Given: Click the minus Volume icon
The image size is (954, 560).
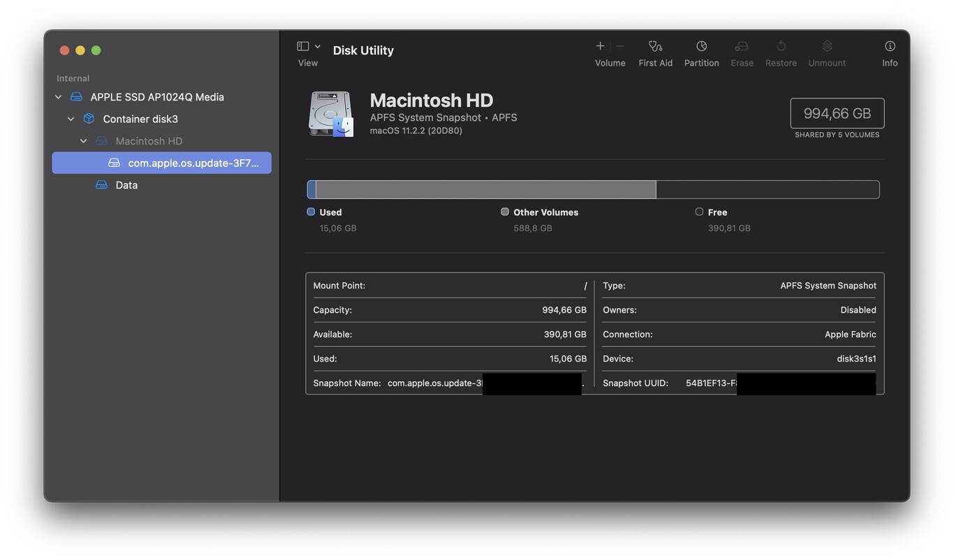Looking at the screenshot, I should 620,45.
